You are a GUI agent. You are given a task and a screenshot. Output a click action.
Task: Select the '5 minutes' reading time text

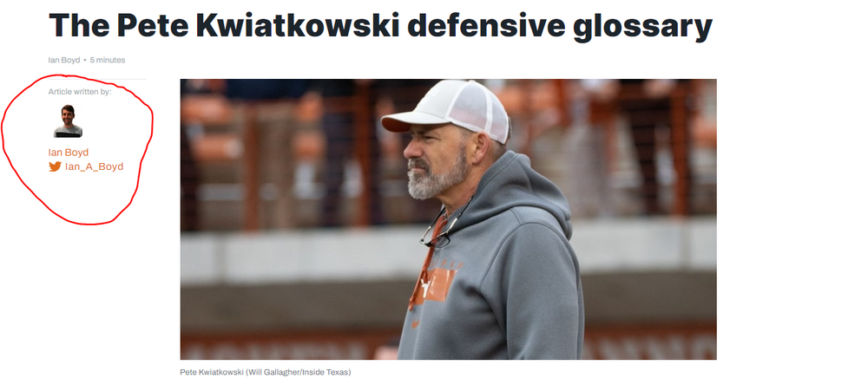click(108, 60)
